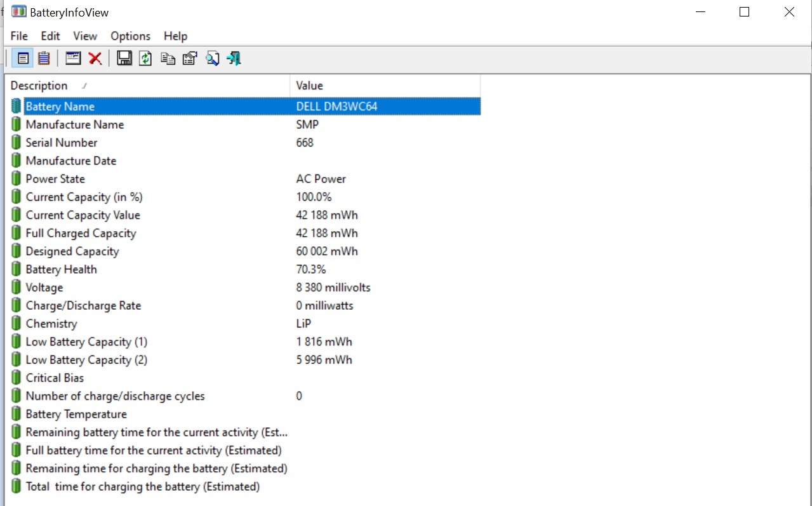
Task: Select the Battery Health row
Action: pyautogui.click(x=61, y=270)
